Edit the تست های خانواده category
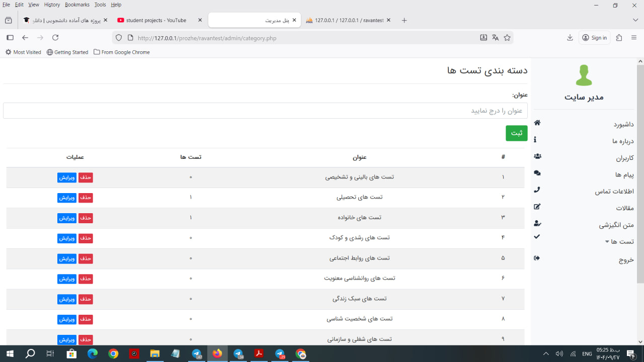The image size is (644, 362). click(x=67, y=218)
